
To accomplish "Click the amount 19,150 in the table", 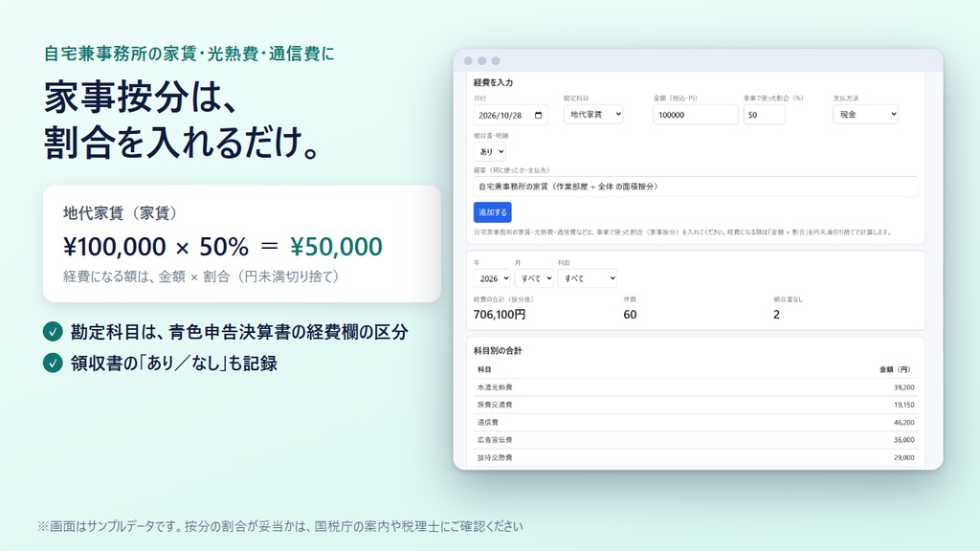I will pos(903,405).
